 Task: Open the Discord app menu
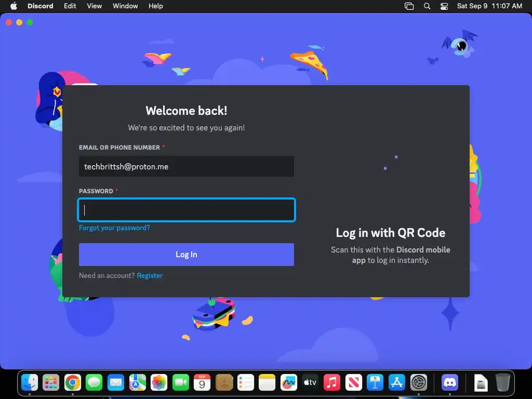(41, 6)
